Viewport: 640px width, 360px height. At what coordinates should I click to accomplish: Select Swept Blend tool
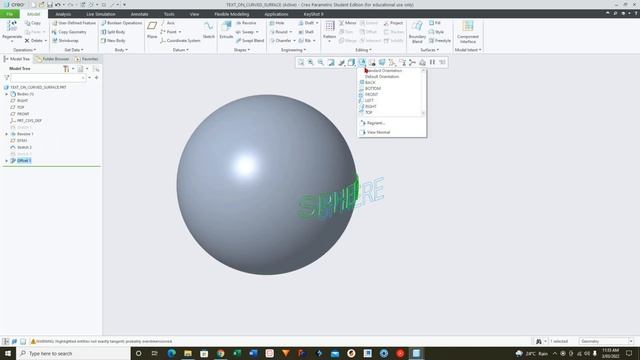click(x=250, y=40)
